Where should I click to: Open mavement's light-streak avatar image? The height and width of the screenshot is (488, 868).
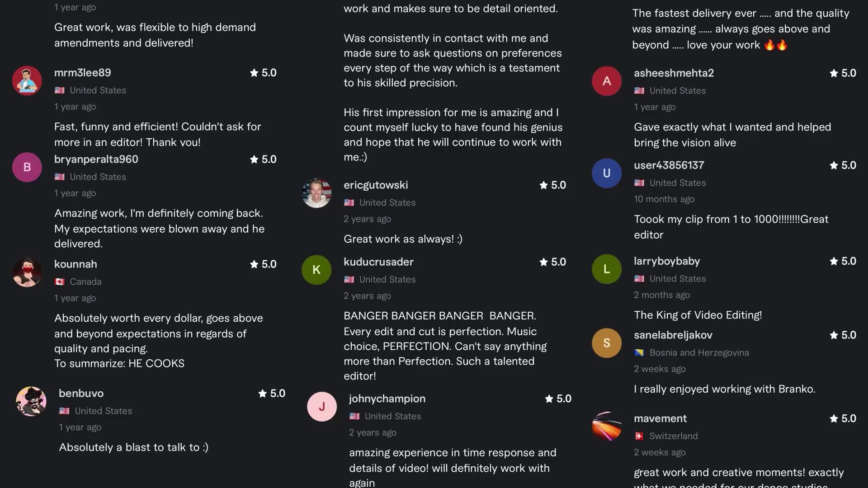[x=607, y=426]
